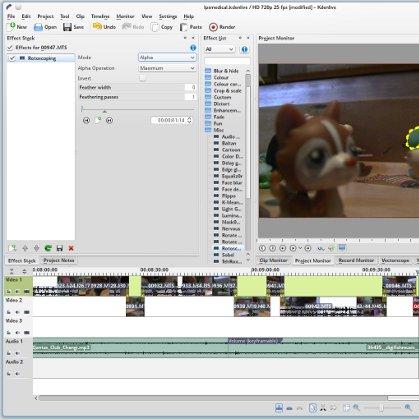Switch to the Record Monitor tab
This screenshot has width=419, height=419.
tap(356, 260)
